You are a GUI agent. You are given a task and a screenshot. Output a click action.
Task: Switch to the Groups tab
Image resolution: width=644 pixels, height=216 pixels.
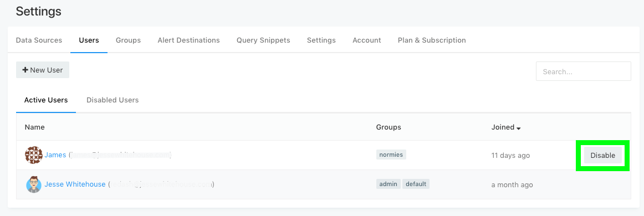(x=128, y=40)
